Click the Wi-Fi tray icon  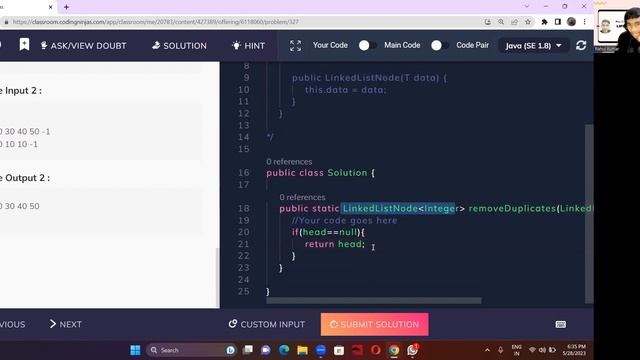tap(532, 350)
